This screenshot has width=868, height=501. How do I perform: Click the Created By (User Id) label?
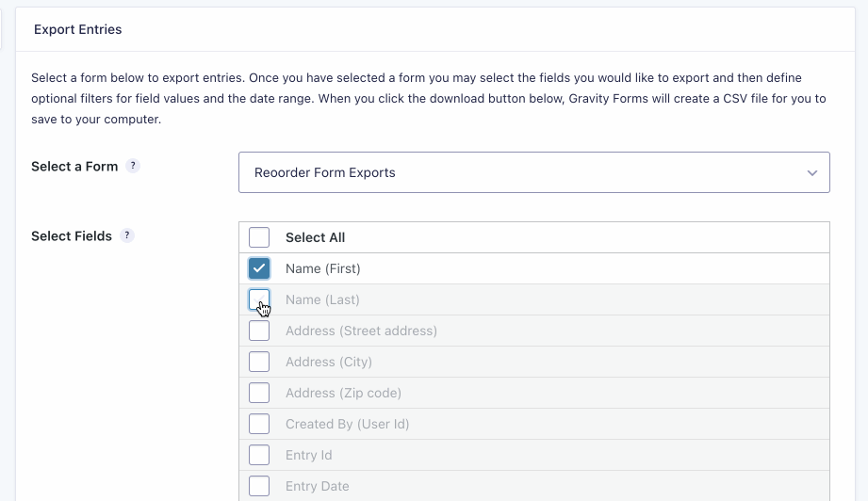(x=347, y=425)
